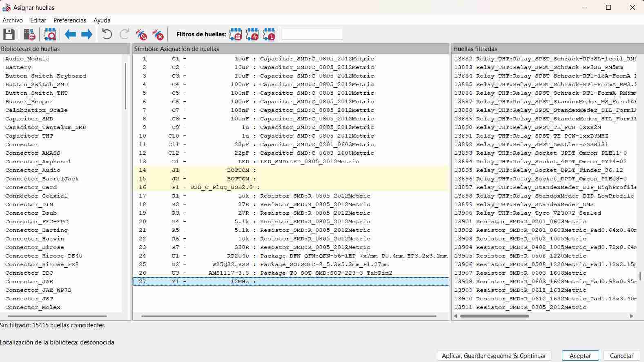
Task: Open the Ayuda menu
Action: pyautogui.click(x=102, y=20)
